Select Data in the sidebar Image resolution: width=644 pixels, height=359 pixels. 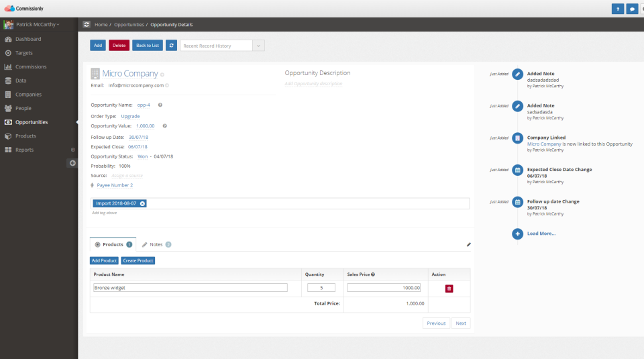coord(21,81)
